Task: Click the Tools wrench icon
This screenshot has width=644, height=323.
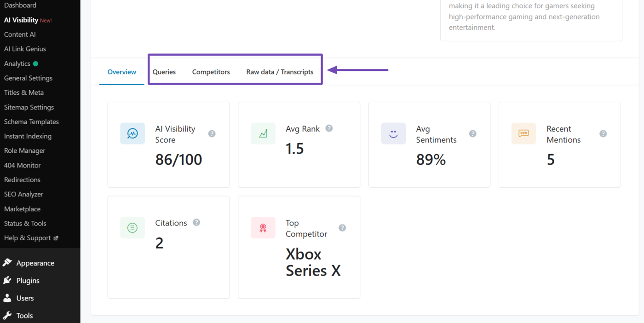Action: coord(7,315)
